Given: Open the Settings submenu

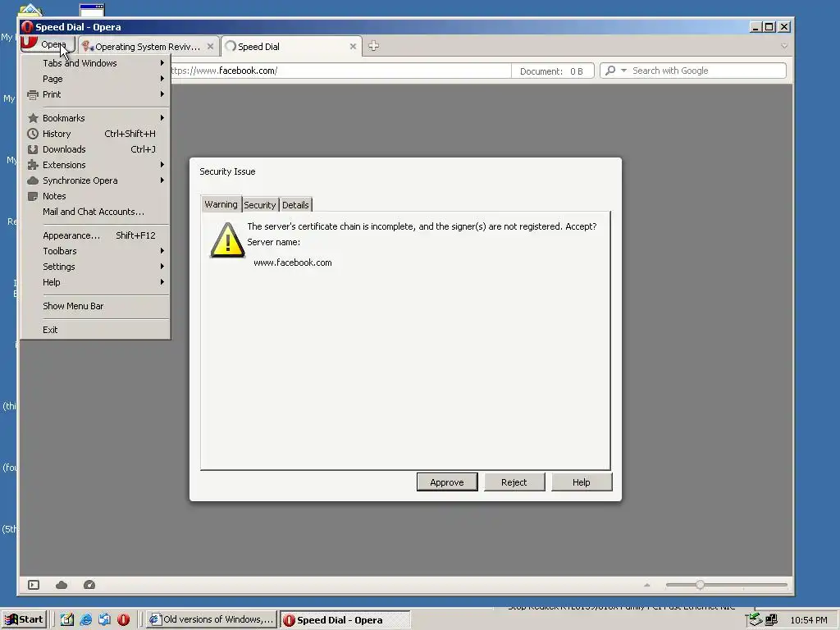Looking at the screenshot, I should point(95,267).
